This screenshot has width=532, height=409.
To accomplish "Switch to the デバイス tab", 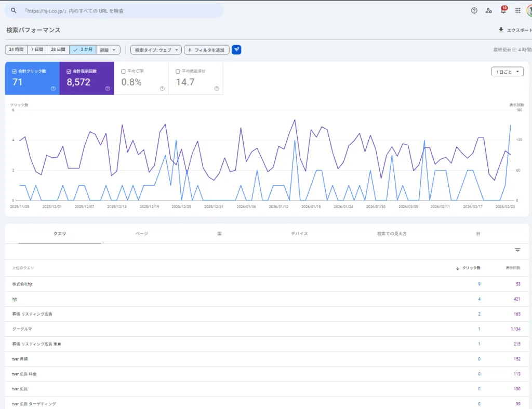I will point(299,234).
